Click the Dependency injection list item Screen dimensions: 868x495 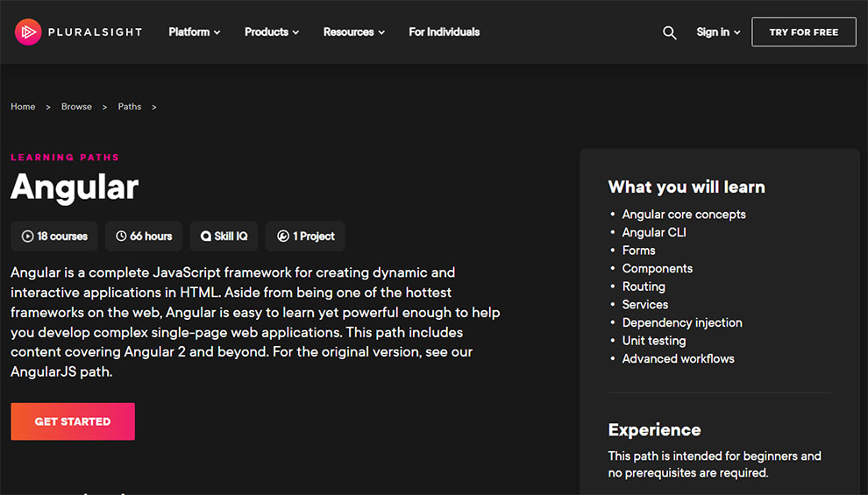(682, 323)
